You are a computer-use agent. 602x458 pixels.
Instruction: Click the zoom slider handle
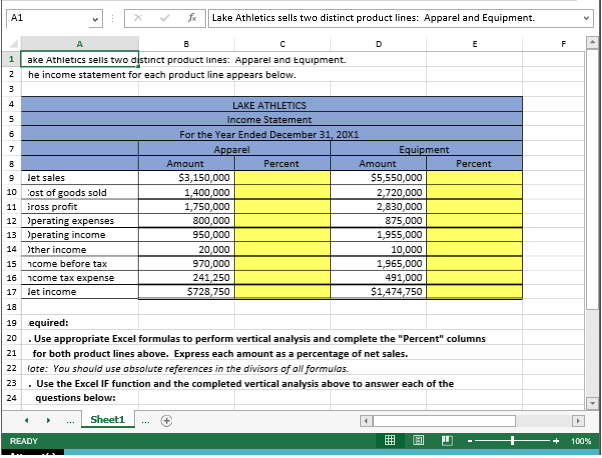[x=513, y=441]
